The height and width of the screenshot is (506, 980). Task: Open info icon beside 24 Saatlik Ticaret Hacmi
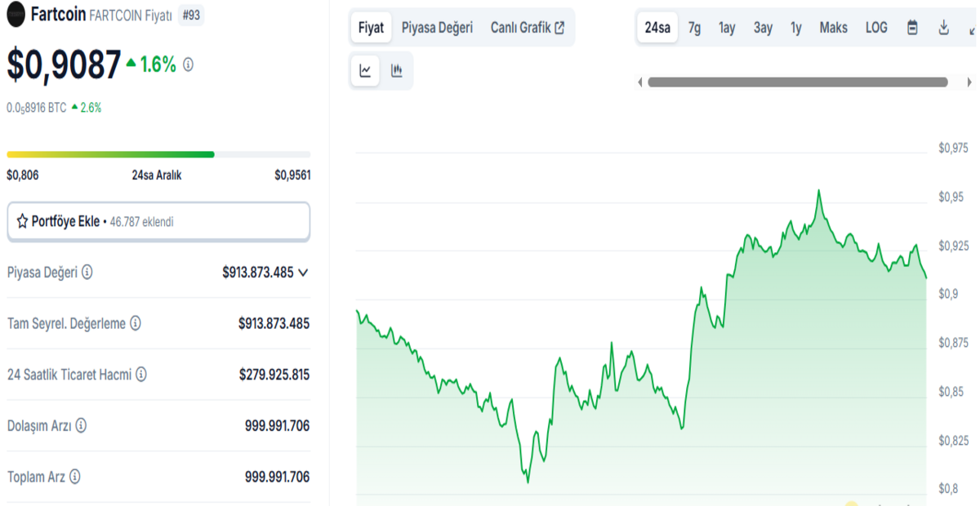pyautogui.click(x=141, y=375)
